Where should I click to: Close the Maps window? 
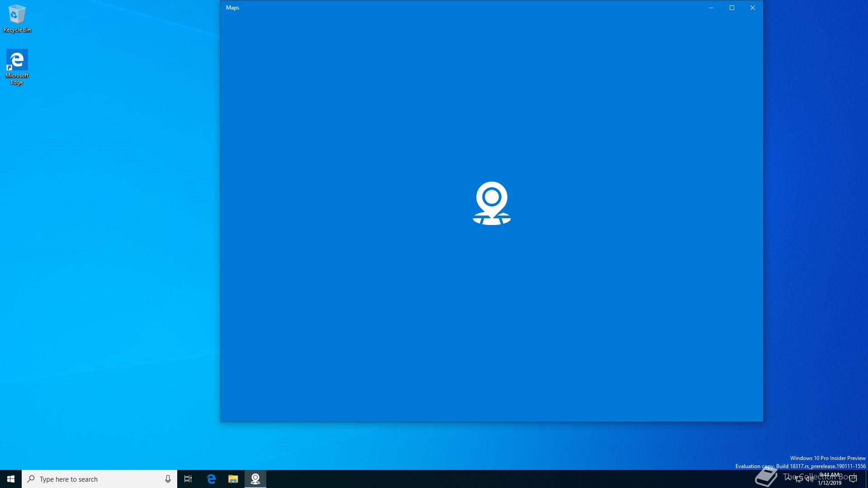click(x=753, y=8)
